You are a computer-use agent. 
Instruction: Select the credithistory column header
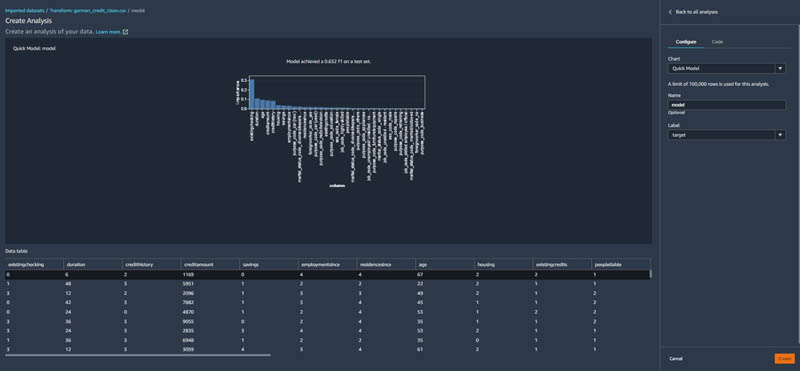[x=152, y=265]
